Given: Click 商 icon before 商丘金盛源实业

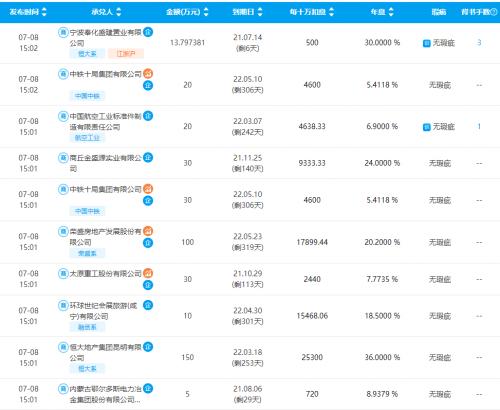Looking at the screenshot, I should (x=63, y=157).
